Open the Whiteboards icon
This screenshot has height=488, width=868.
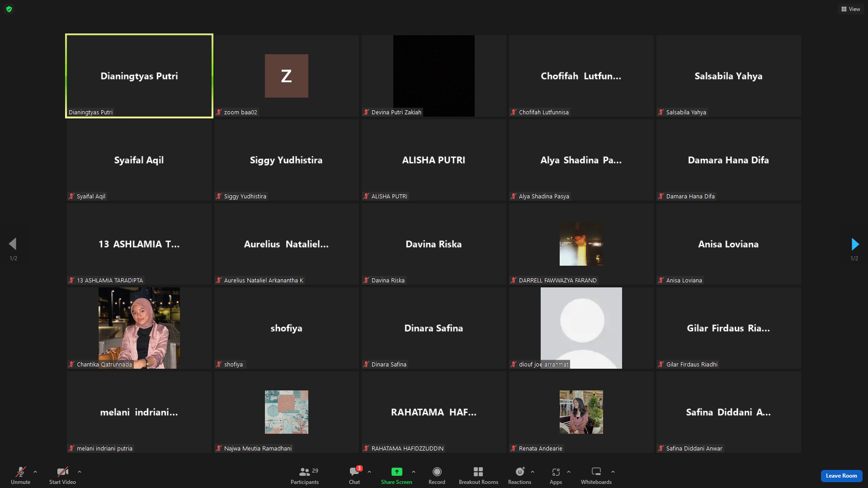596,472
